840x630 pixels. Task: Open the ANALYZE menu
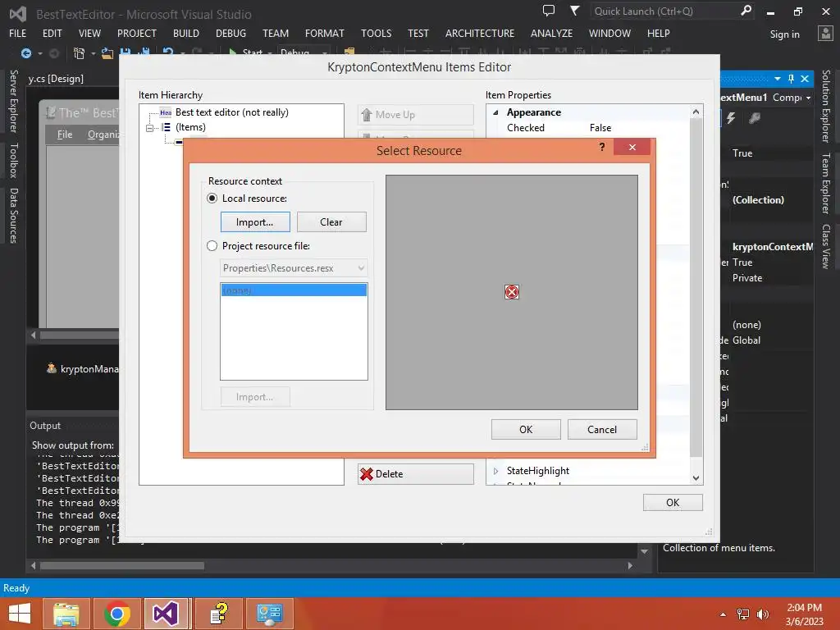[551, 33]
